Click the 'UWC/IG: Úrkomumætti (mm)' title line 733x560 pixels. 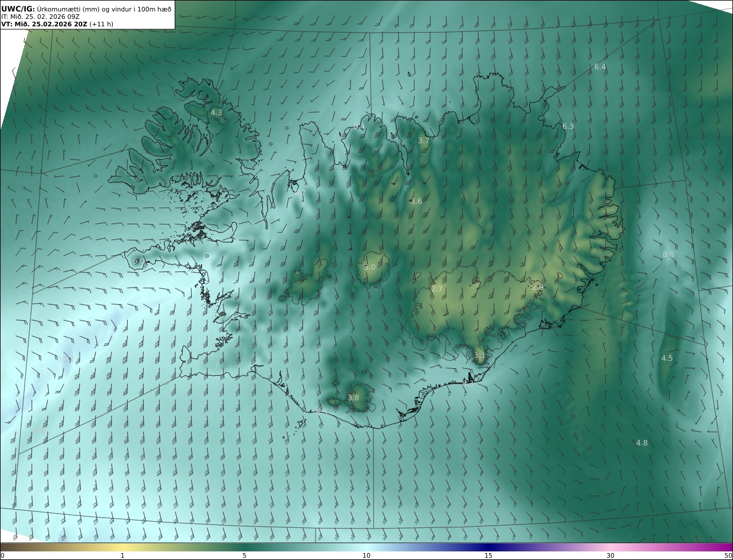click(x=86, y=9)
